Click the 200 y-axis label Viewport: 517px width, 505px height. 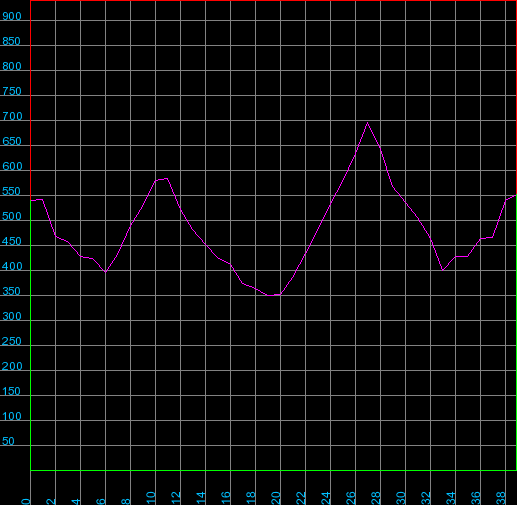point(12,366)
